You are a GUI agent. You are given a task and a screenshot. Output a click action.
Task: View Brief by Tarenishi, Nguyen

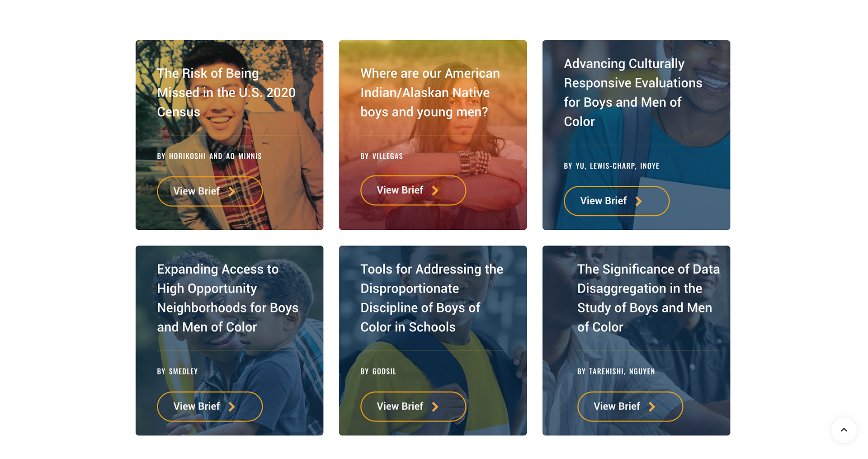[630, 407]
